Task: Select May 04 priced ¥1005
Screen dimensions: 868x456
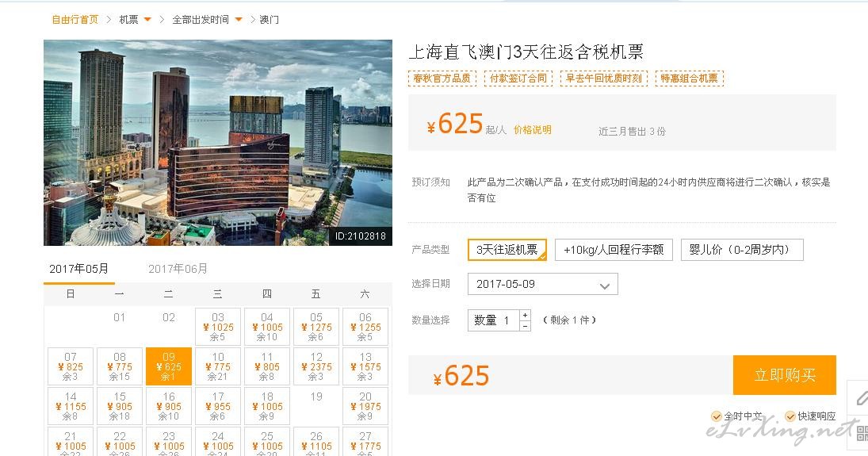Action: tap(267, 327)
